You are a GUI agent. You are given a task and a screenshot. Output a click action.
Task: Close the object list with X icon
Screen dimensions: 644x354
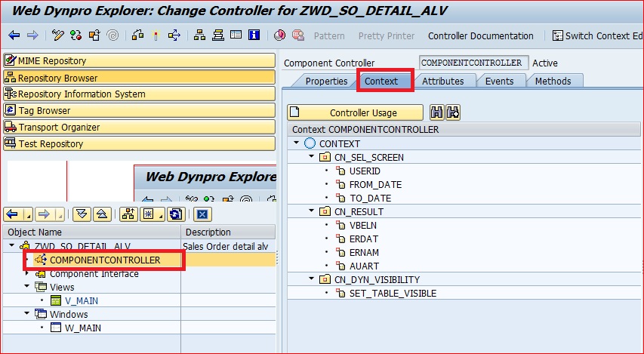(202, 214)
